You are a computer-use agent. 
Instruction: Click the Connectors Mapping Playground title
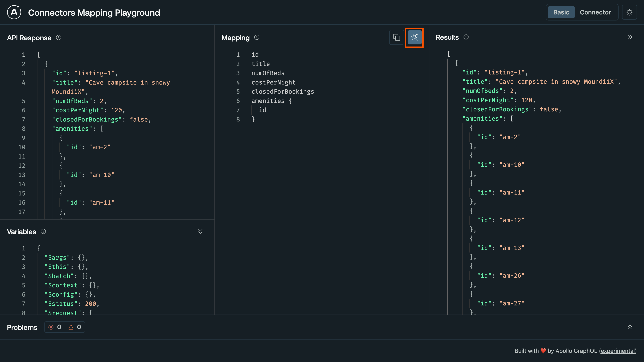pyautogui.click(x=94, y=13)
